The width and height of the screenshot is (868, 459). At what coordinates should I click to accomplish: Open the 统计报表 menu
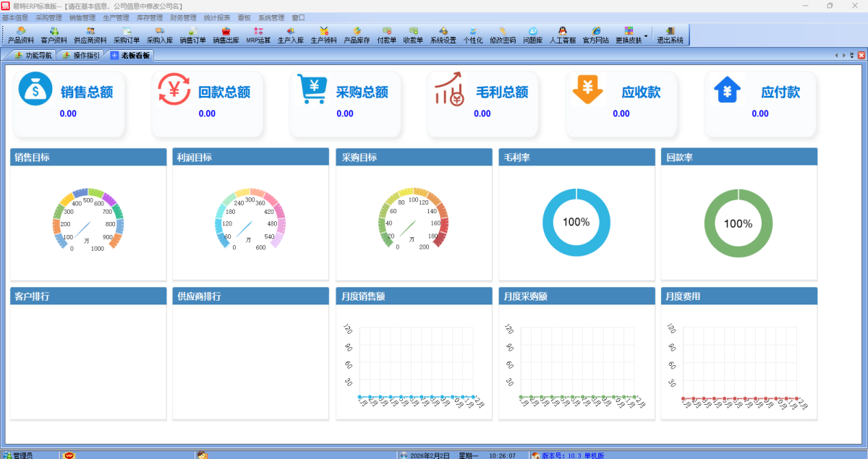pos(216,17)
